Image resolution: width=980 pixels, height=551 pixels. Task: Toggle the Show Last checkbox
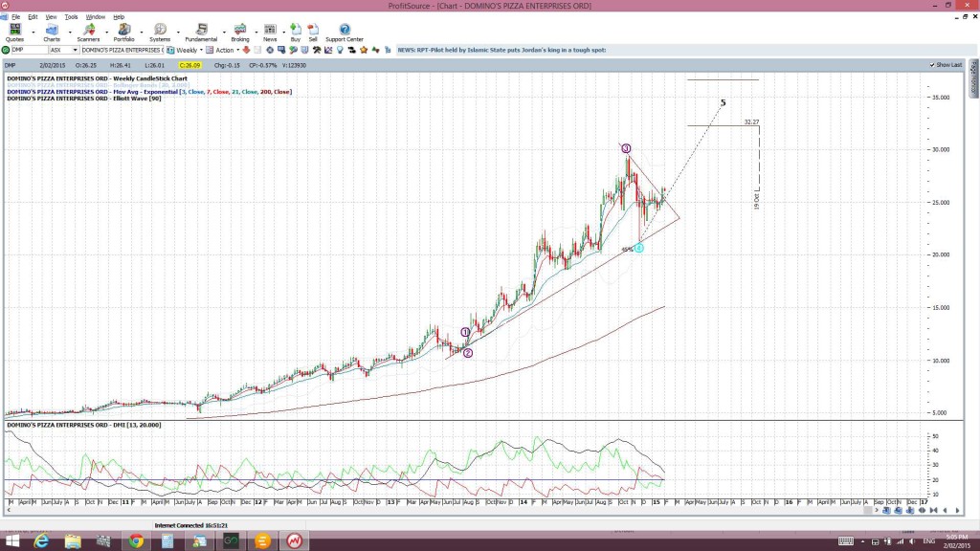point(932,65)
